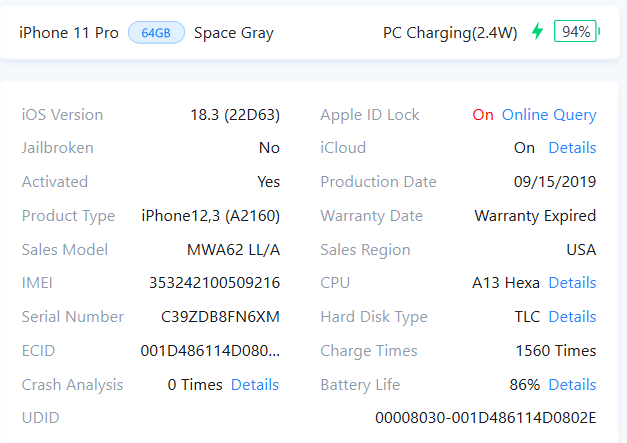Click the truncated ECID value
The height and width of the screenshot is (443, 627).
click(x=210, y=351)
